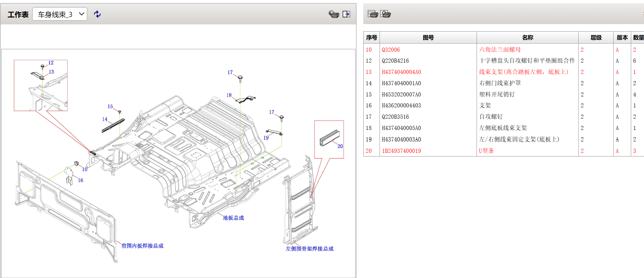Select part number Q32006 in the table
Screen dimensions: 644x278
[x=391, y=50]
